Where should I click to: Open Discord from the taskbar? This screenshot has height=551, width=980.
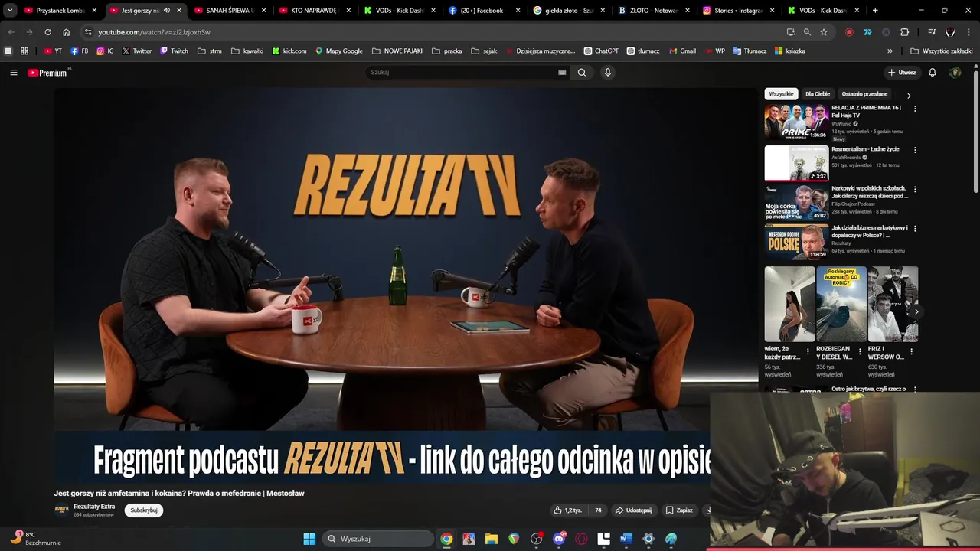point(559,539)
